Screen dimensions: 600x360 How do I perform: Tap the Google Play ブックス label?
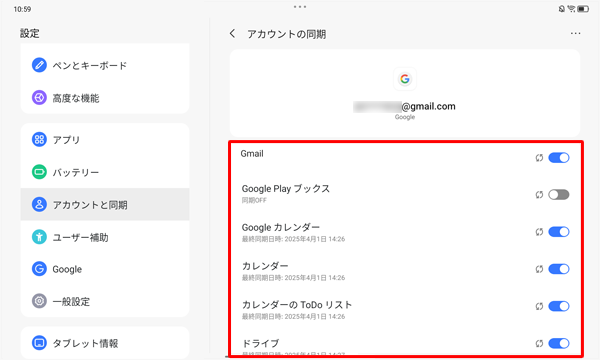(x=286, y=189)
